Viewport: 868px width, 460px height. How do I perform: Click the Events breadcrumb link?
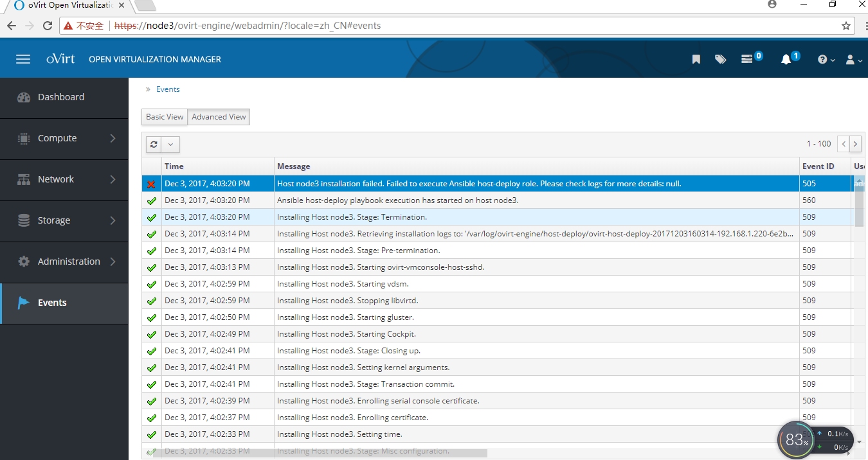pyautogui.click(x=168, y=89)
